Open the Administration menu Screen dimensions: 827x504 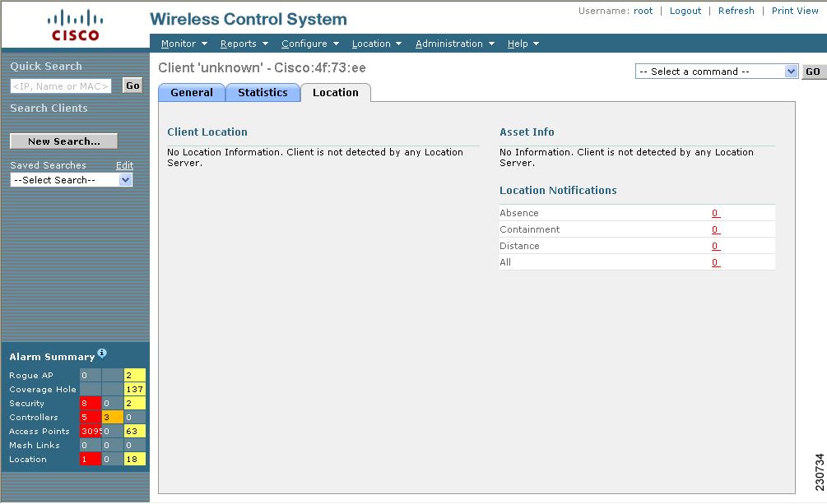(454, 44)
